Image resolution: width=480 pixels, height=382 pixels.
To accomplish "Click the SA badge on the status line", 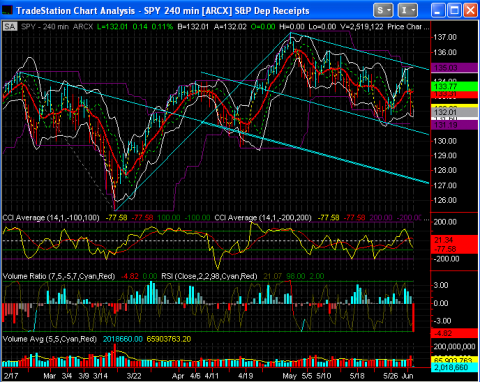I will coord(10,27).
